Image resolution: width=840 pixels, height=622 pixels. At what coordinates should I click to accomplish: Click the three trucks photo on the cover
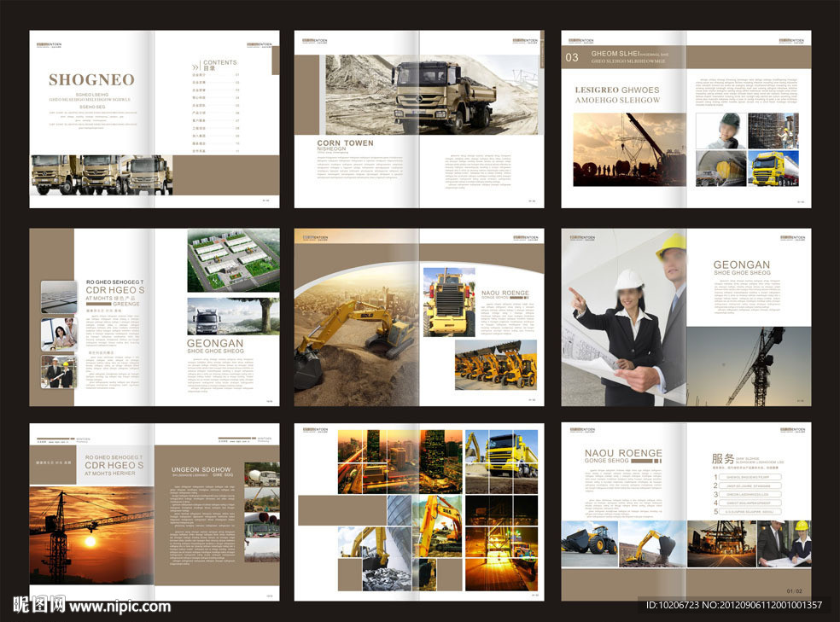(x=102, y=175)
